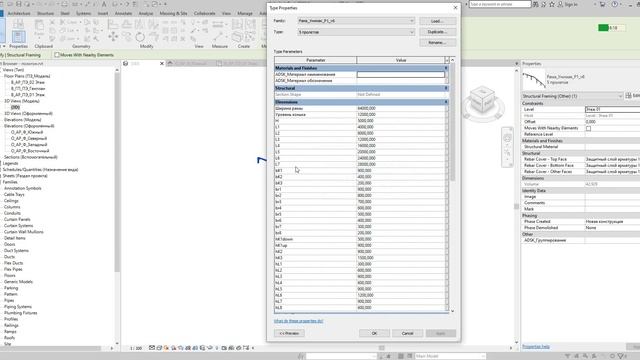The height and width of the screenshot is (360, 640).
Task: Open the Annotate ribbon tab
Action: pos(123,13)
